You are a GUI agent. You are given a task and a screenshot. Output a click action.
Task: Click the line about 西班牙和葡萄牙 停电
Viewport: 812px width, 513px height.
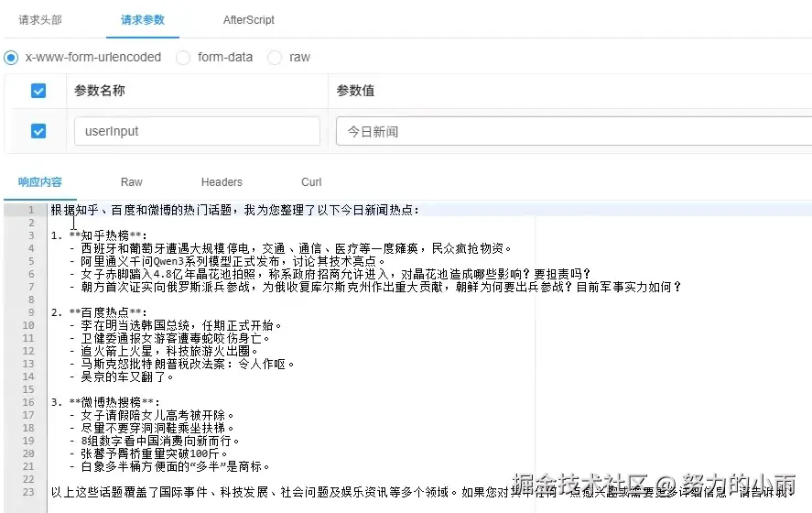(x=290, y=249)
